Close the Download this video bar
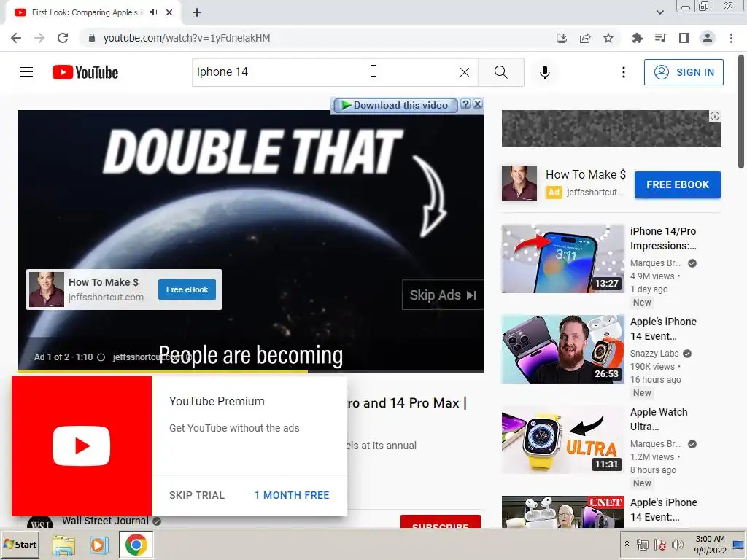 click(477, 104)
